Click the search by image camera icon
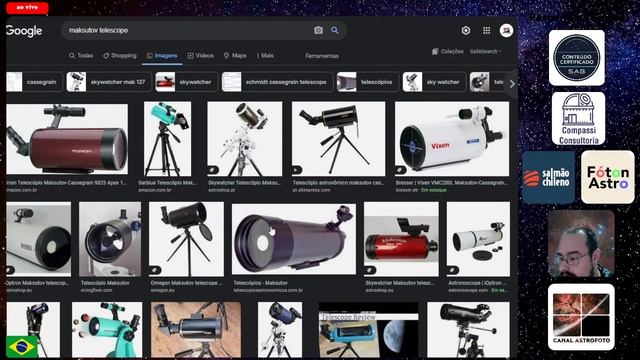The width and height of the screenshot is (640, 360). click(318, 30)
